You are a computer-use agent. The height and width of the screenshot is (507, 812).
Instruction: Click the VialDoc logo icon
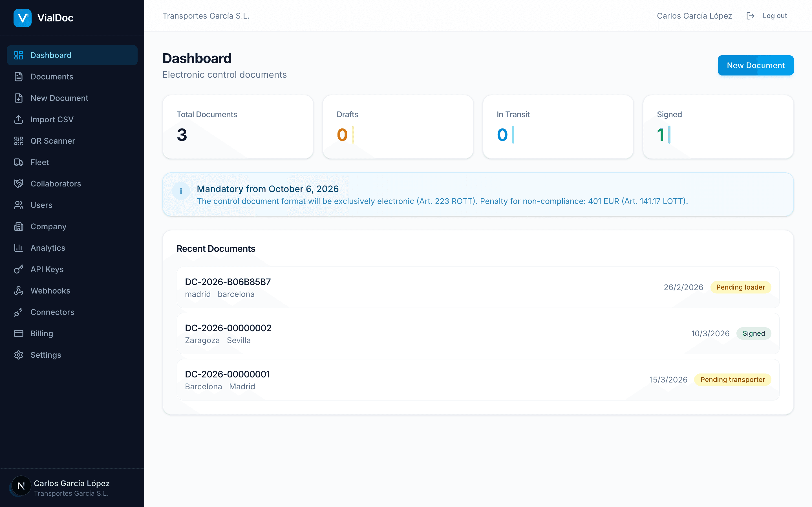pos(23,18)
